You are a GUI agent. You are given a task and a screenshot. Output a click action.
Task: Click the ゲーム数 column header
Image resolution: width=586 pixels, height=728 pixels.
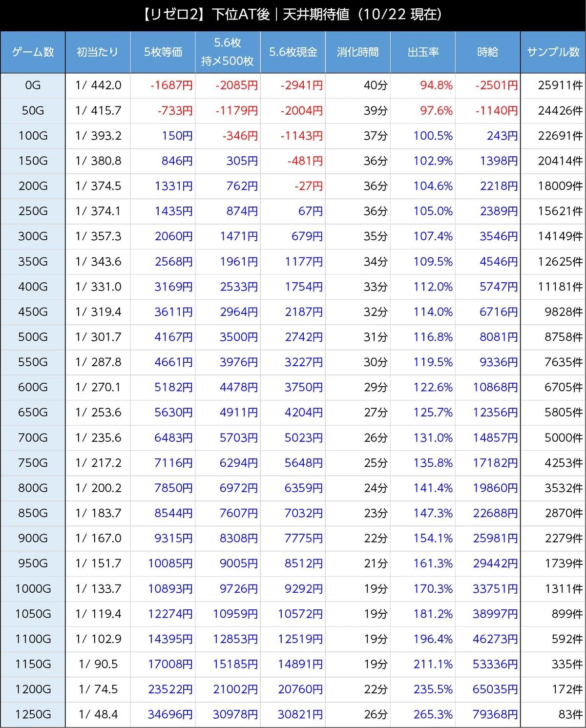coord(33,52)
